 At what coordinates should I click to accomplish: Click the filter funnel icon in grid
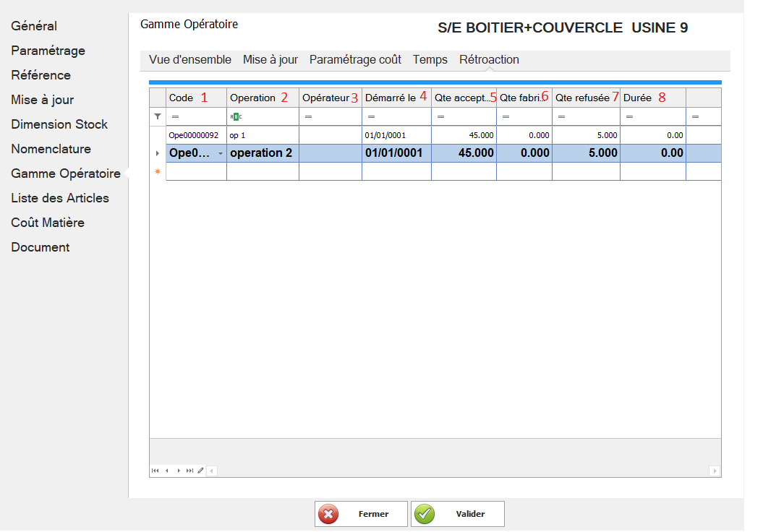(158, 116)
